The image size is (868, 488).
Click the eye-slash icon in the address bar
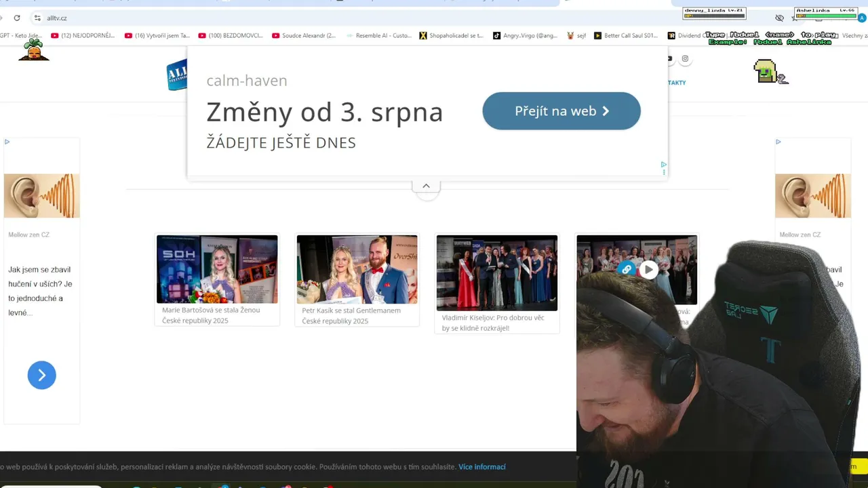[x=779, y=18]
